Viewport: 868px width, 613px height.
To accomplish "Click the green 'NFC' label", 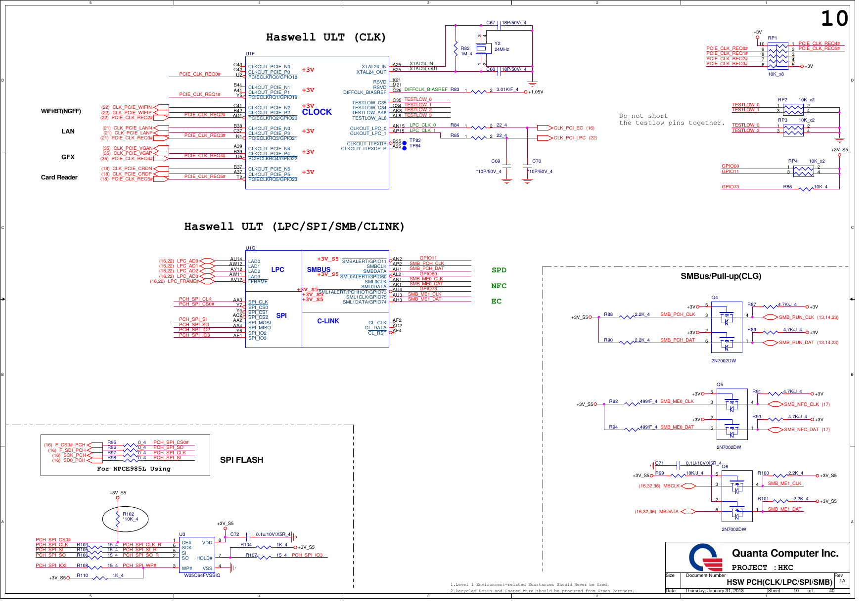I will (499, 286).
